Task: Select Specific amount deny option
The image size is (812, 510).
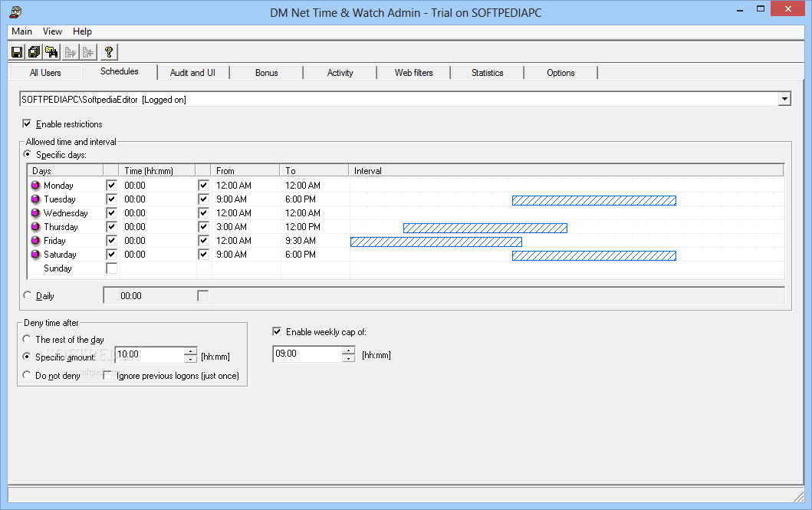Action: (x=26, y=357)
